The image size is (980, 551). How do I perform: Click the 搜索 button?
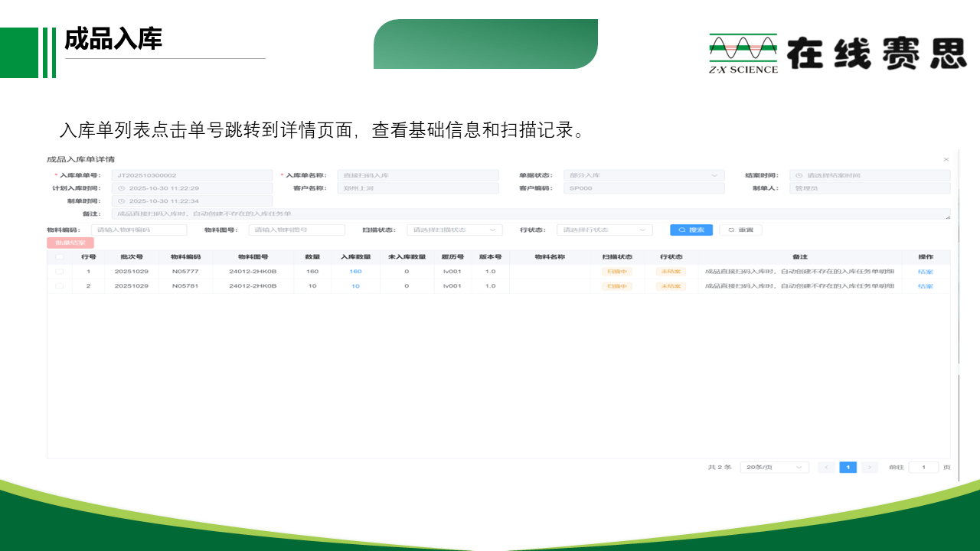[691, 230]
